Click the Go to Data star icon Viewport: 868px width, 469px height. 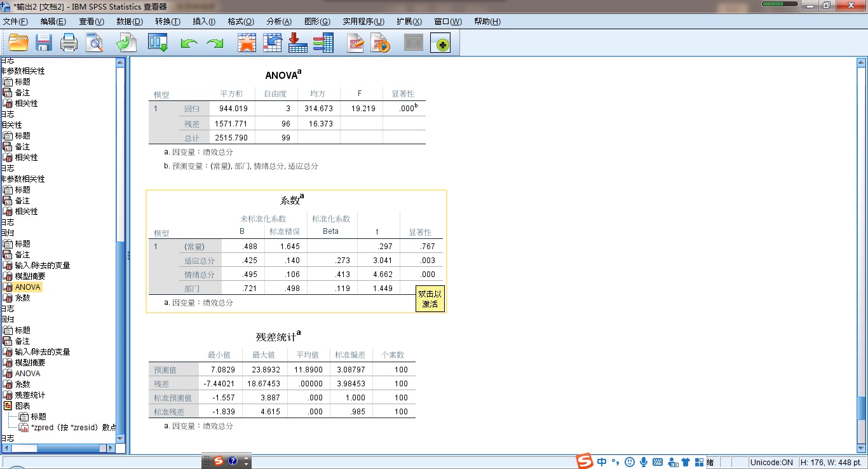tap(247, 43)
